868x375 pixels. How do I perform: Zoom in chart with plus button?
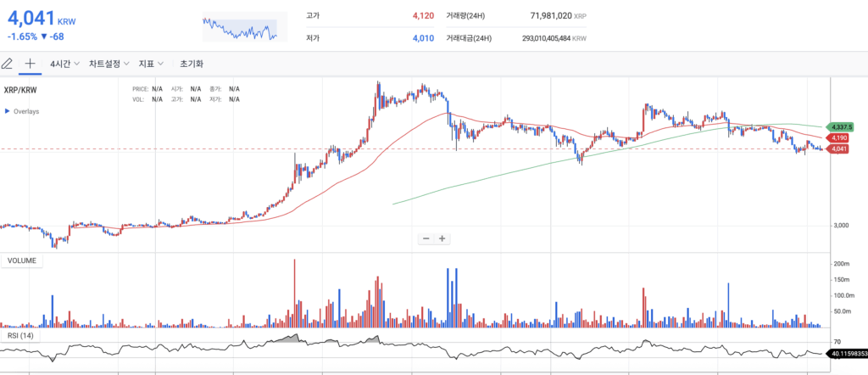[x=442, y=238]
